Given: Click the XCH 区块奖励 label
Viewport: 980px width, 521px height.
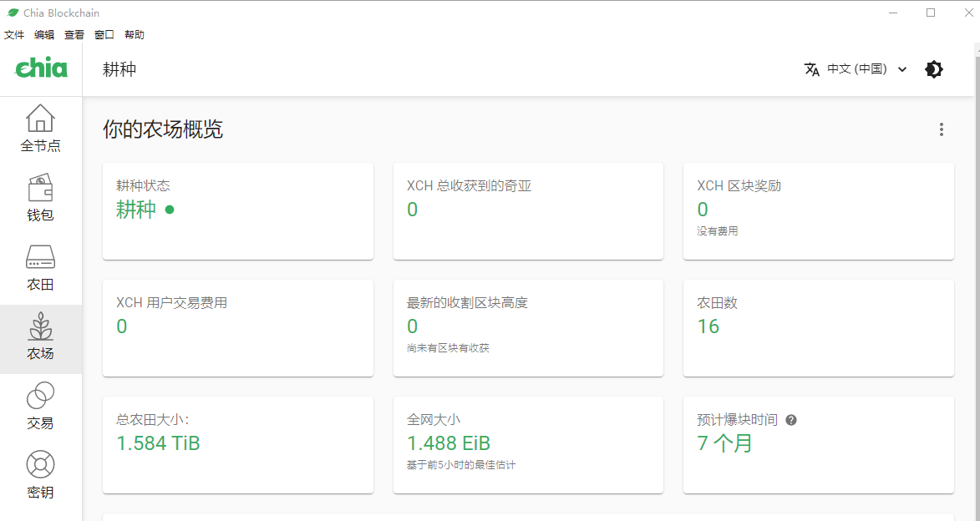Looking at the screenshot, I should [739, 185].
